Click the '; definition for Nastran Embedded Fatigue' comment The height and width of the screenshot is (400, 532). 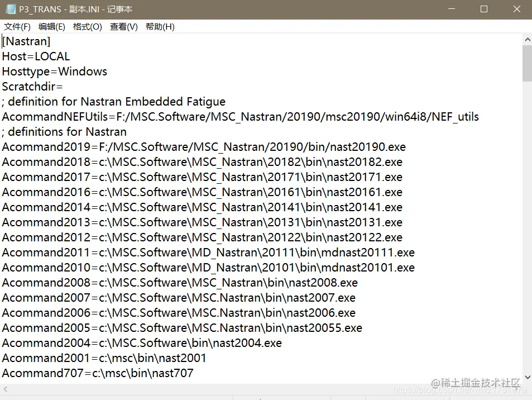tap(114, 102)
